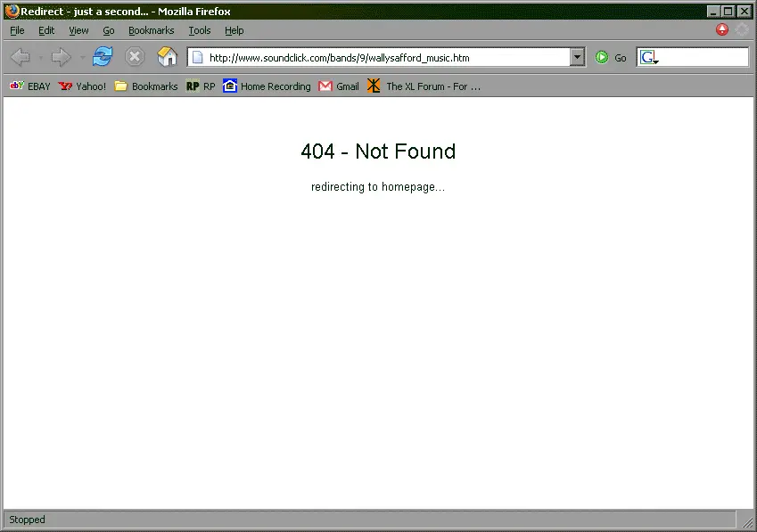The width and height of the screenshot is (757, 532).
Task: Click the Firefox logo in title bar
Action: point(12,11)
